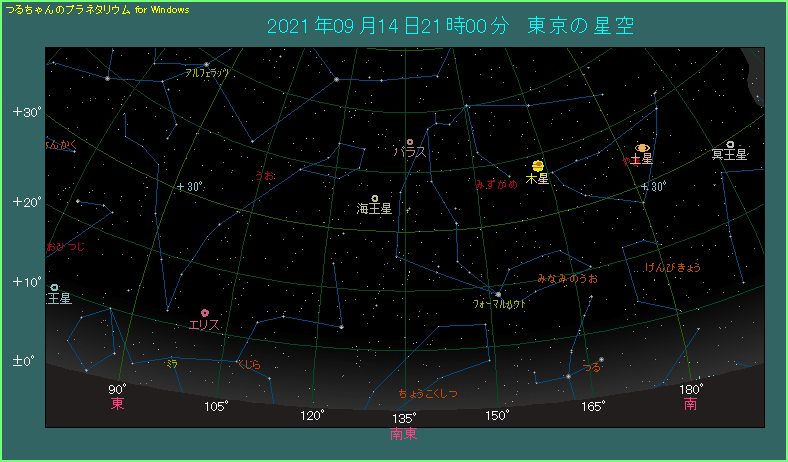
Task: Select the Neptune (海王星) marker icon
Action: 375,199
